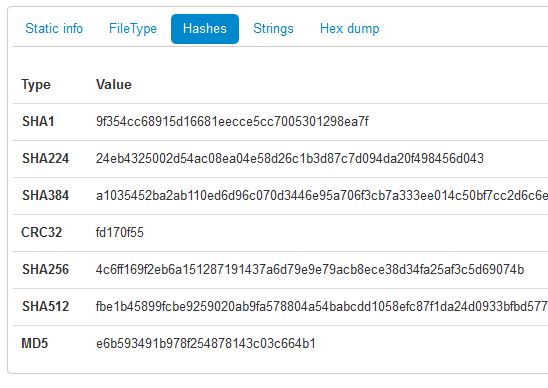Open the Strings tab
Screen dimensions: 548x388
pyautogui.click(x=273, y=29)
